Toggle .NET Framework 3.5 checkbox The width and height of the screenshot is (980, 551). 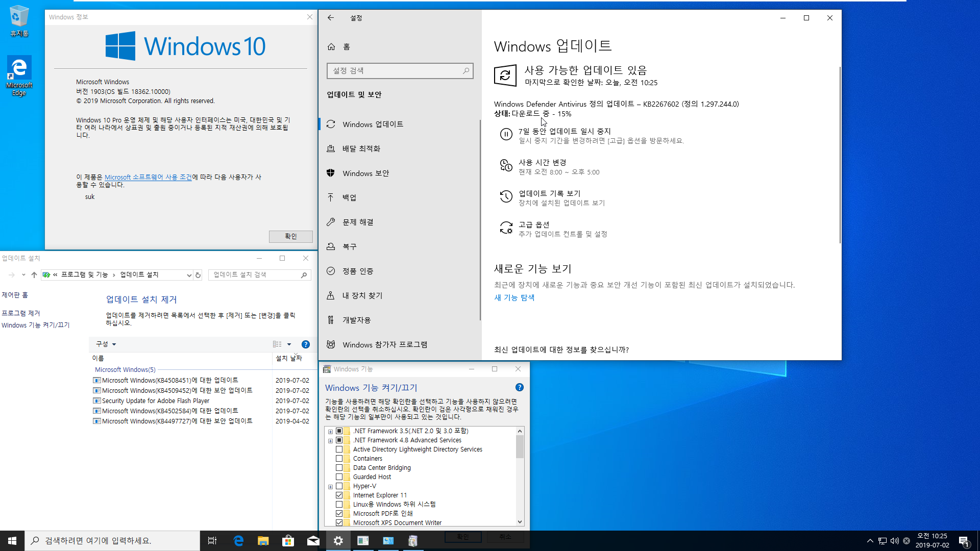click(339, 431)
